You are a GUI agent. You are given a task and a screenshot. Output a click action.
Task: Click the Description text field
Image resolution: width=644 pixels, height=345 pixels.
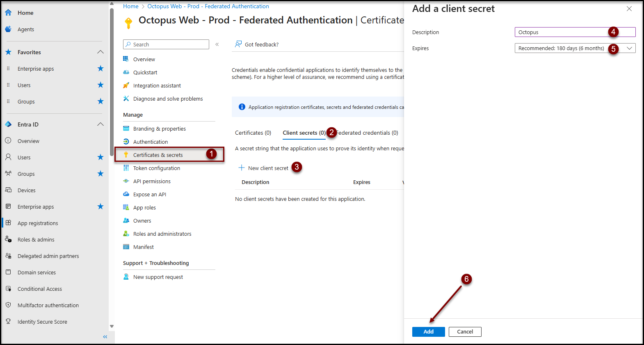[x=562, y=32]
